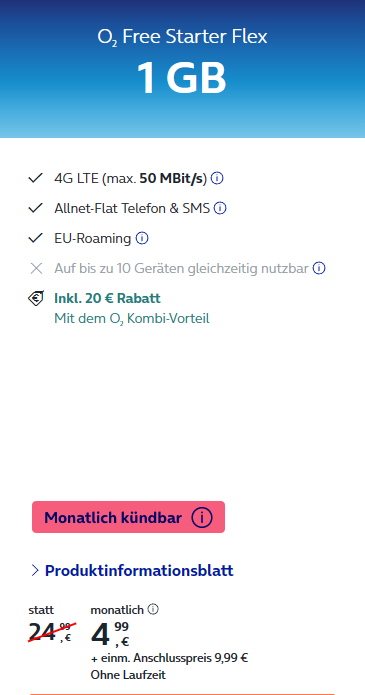Click checkmark beside EU-Roaming feature
Screen dimensions: 365x695
35,238
